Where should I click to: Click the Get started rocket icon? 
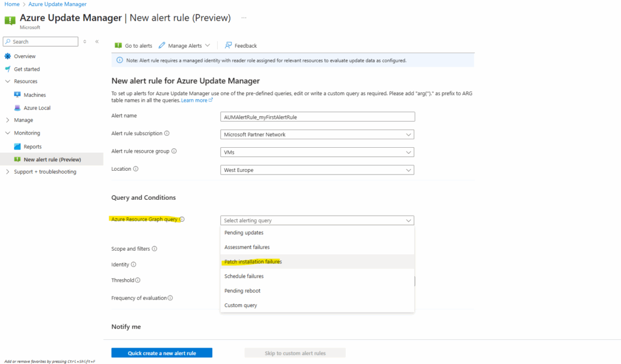(7, 69)
